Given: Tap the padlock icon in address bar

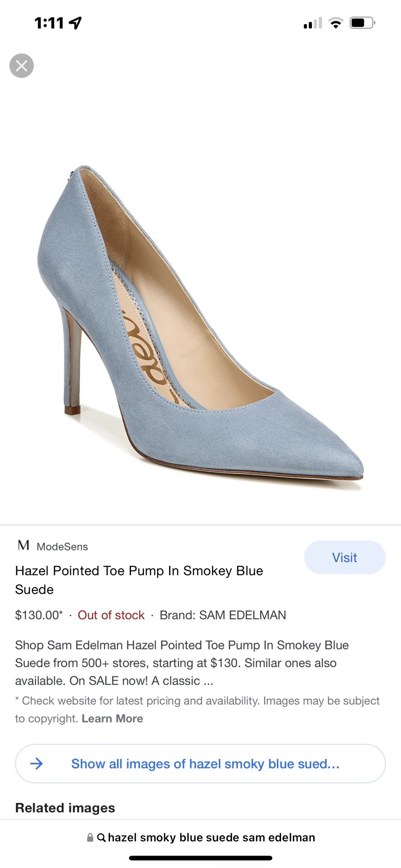Looking at the screenshot, I should coord(90,837).
